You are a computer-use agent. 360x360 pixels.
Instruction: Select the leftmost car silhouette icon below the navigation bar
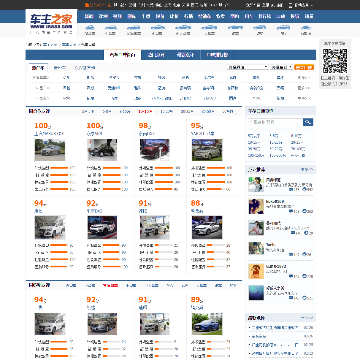pyautogui.click(x=89, y=28)
